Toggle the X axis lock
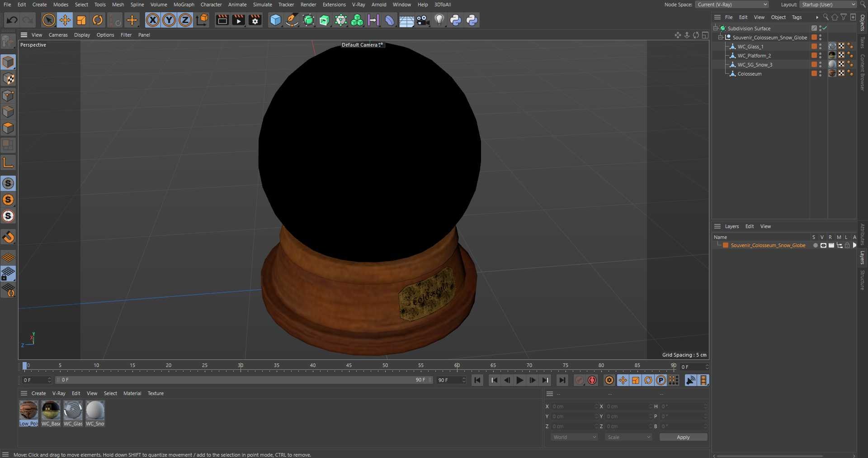 (x=153, y=20)
